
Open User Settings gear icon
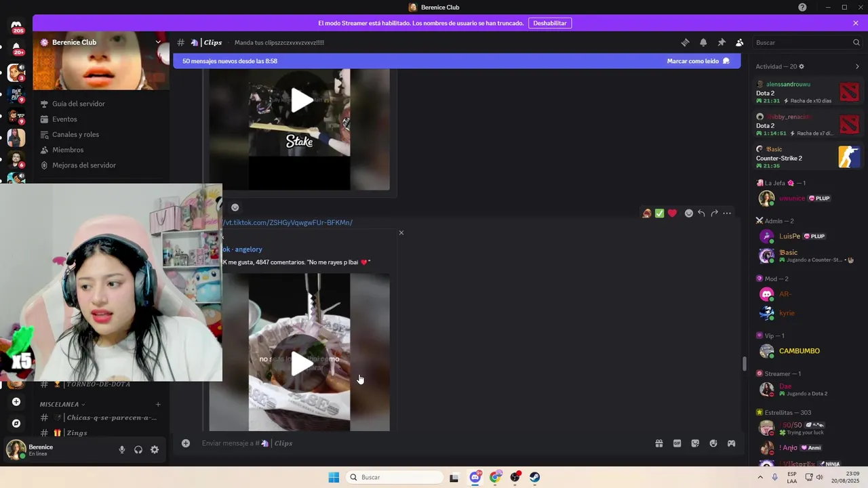(155, 449)
